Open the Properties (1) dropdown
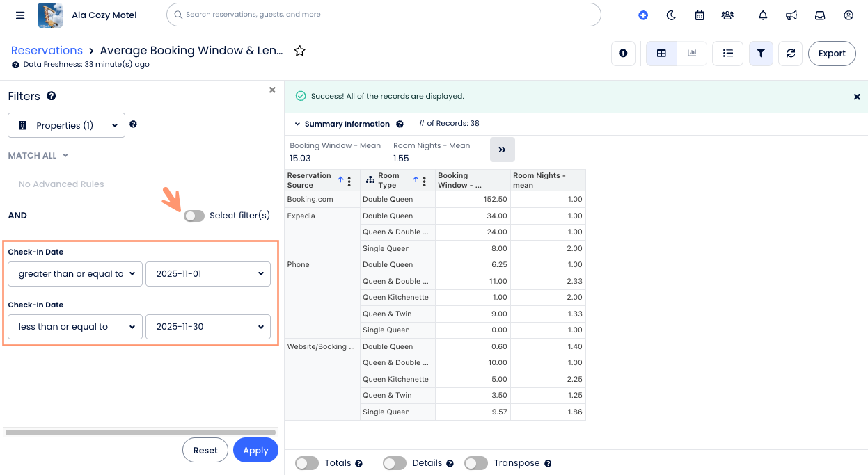Image resolution: width=868 pixels, height=475 pixels. click(67, 125)
